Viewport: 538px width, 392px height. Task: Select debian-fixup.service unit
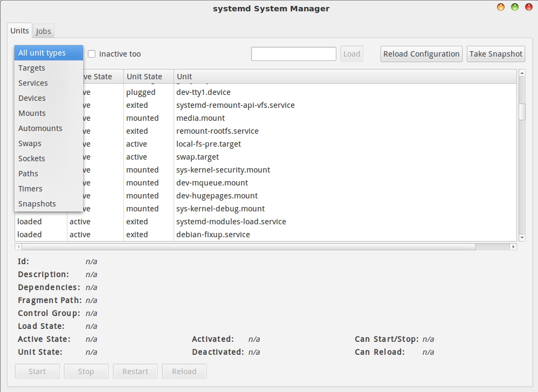213,235
